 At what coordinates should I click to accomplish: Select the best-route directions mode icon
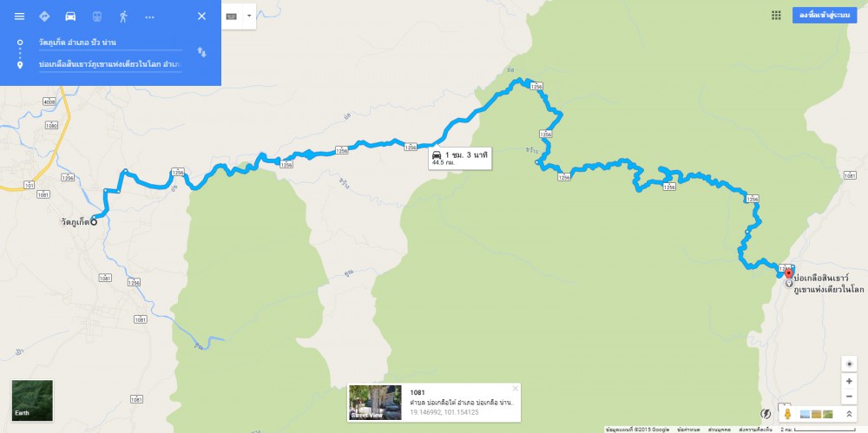click(44, 16)
